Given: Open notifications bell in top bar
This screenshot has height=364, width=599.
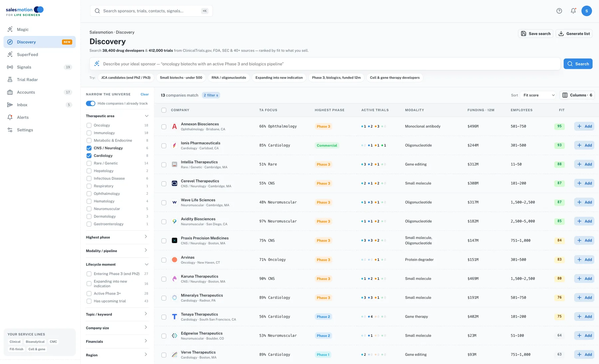Looking at the screenshot, I should (573, 11).
